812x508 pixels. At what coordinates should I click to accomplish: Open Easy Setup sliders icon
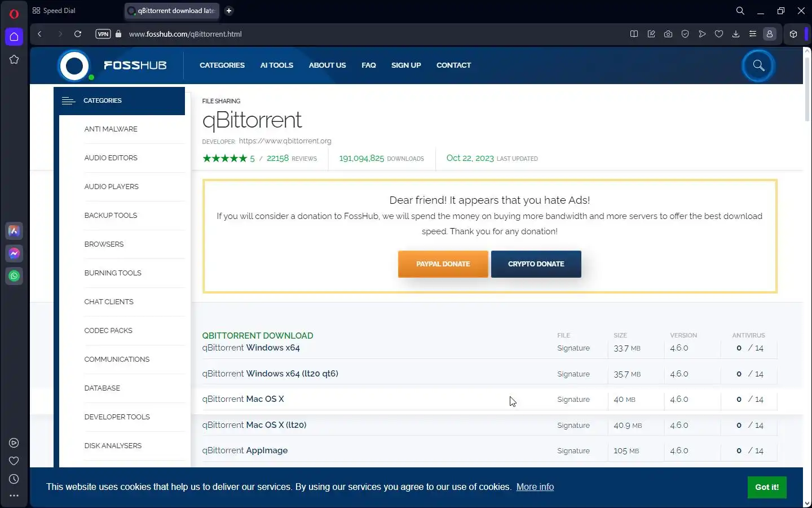tap(753, 34)
